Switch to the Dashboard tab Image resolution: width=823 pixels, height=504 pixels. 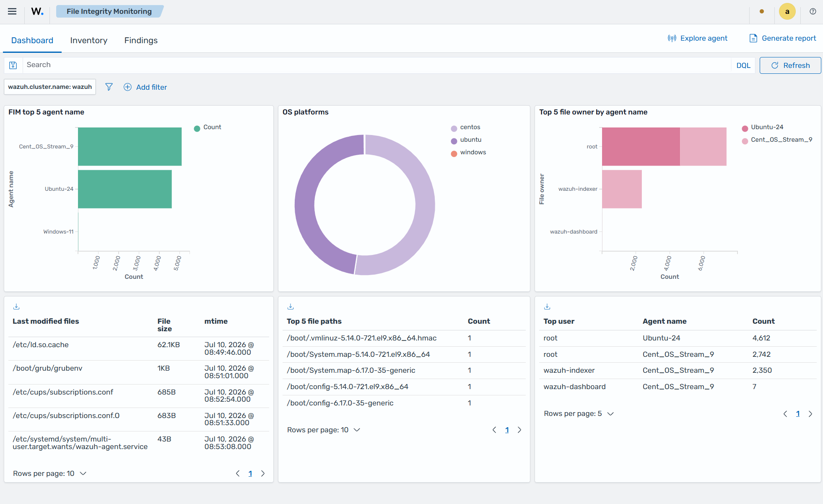click(32, 40)
